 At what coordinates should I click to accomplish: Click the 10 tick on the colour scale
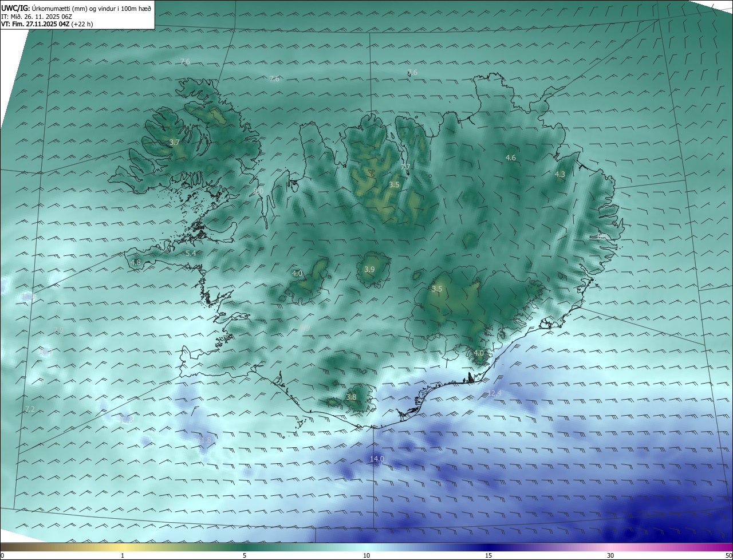tap(366, 555)
